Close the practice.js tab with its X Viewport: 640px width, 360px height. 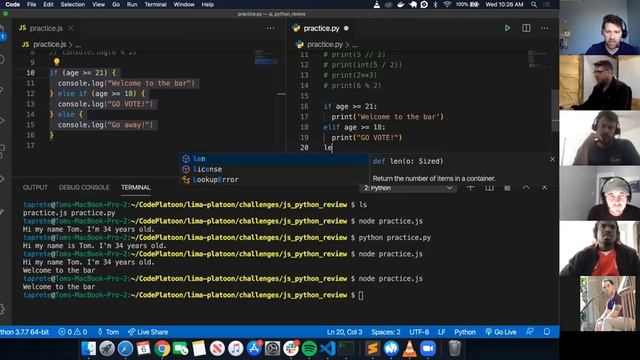(71, 28)
